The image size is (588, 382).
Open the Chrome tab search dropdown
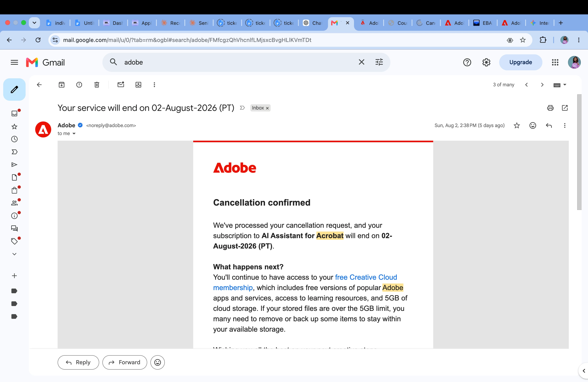(x=34, y=23)
